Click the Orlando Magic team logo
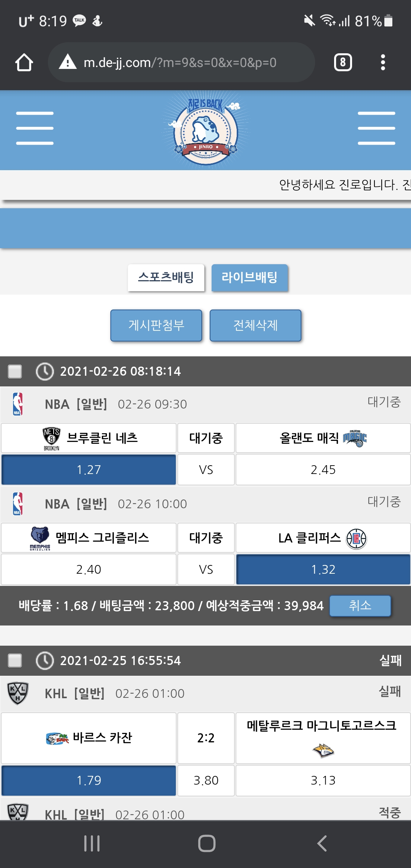This screenshot has width=411, height=868. point(355,438)
